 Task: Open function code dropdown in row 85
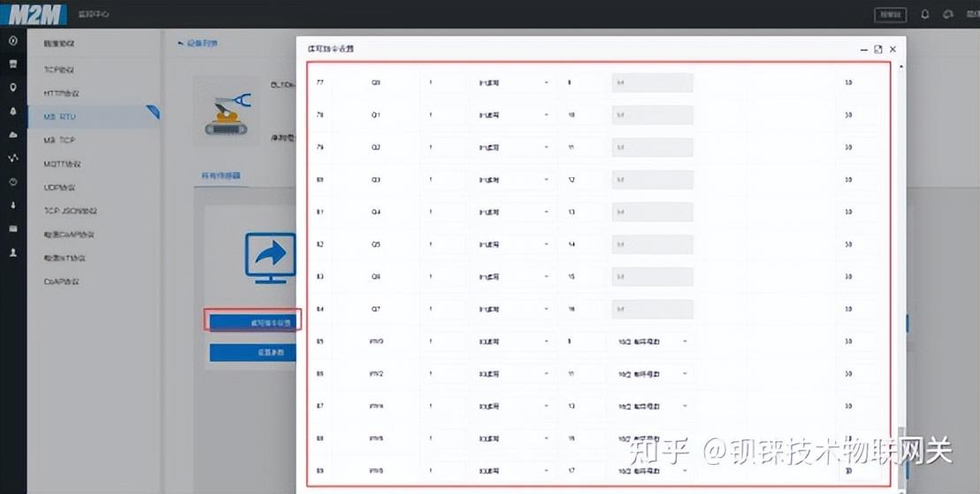click(514, 342)
